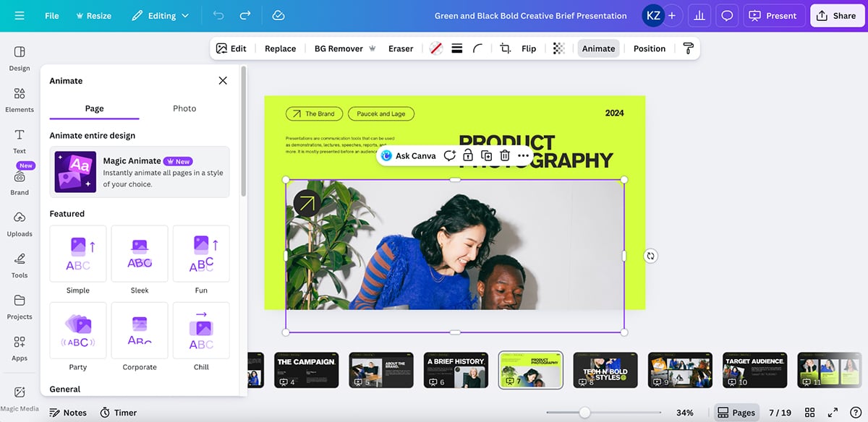Select Uploads in the left sidebar

click(19, 225)
